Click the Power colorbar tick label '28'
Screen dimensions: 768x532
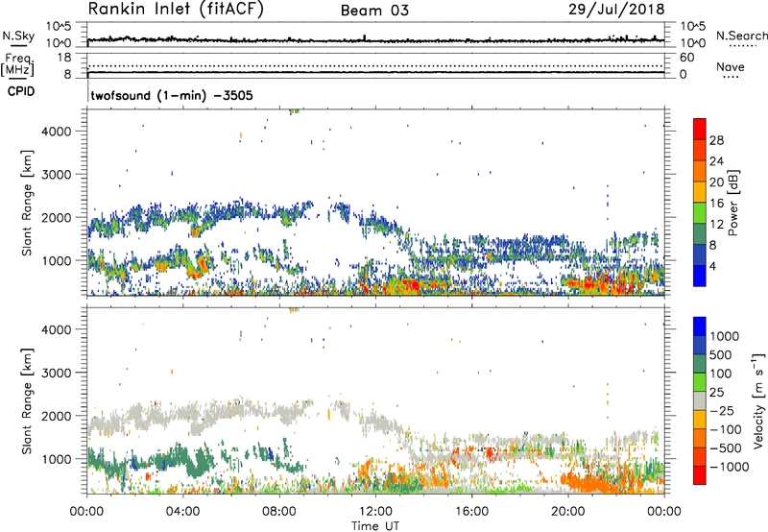click(x=716, y=140)
